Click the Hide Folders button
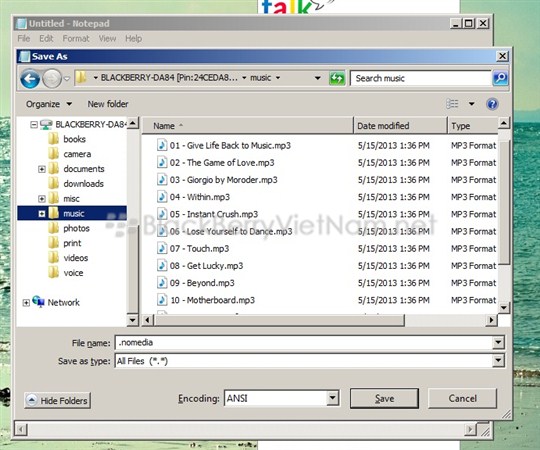540x450 pixels. pos(58,400)
